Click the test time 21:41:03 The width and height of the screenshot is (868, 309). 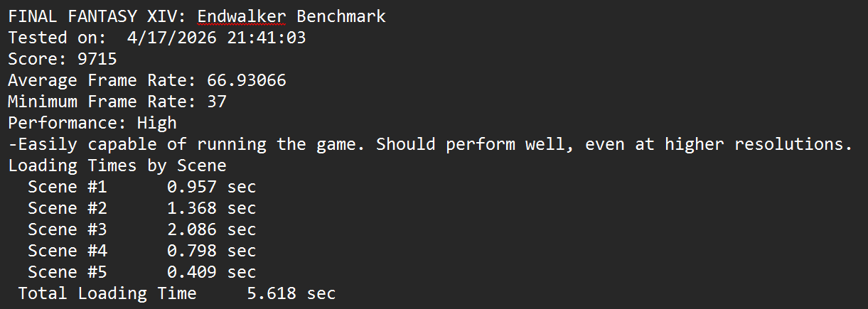click(x=267, y=38)
